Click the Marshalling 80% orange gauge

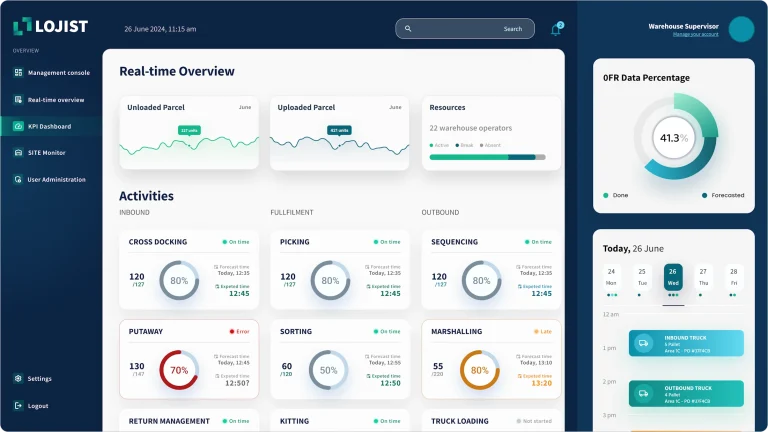480,370
